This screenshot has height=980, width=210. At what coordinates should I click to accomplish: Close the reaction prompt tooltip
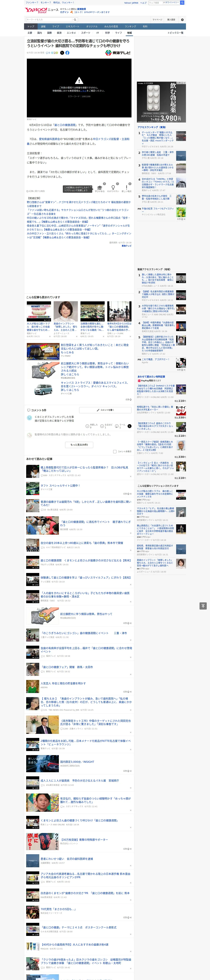(91, 187)
